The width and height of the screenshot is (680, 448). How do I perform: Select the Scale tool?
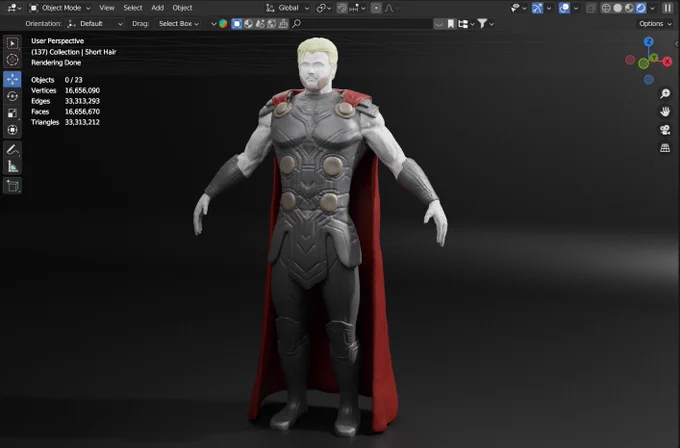[x=12, y=113]
